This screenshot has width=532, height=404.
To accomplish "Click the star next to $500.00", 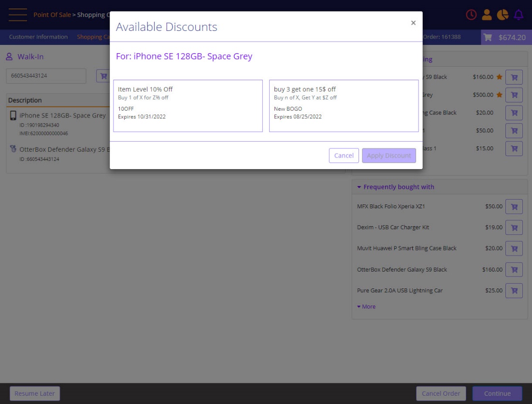I will tap(500, 95).
